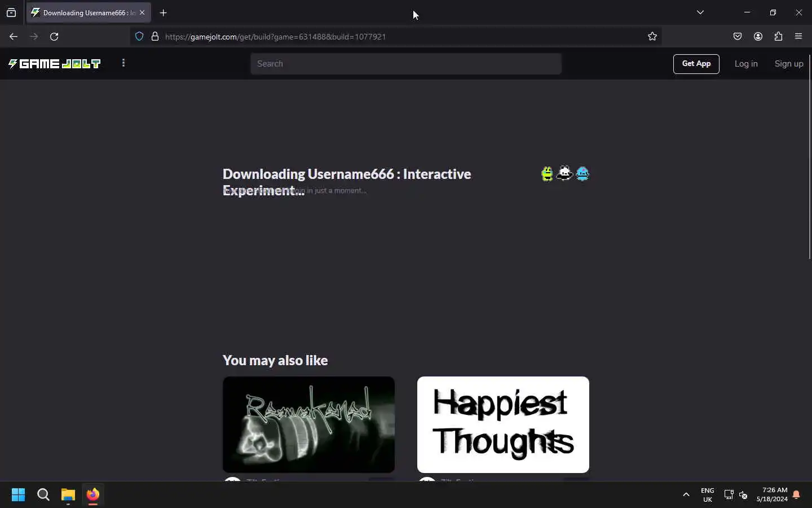Open the Windows Start menu
This screenshot has width=812, height=508.
coord(18,495)
